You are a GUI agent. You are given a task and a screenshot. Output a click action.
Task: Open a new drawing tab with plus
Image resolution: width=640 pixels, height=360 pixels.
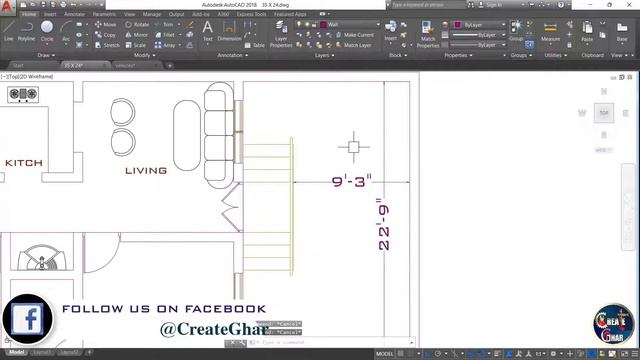tap(169, 65)
